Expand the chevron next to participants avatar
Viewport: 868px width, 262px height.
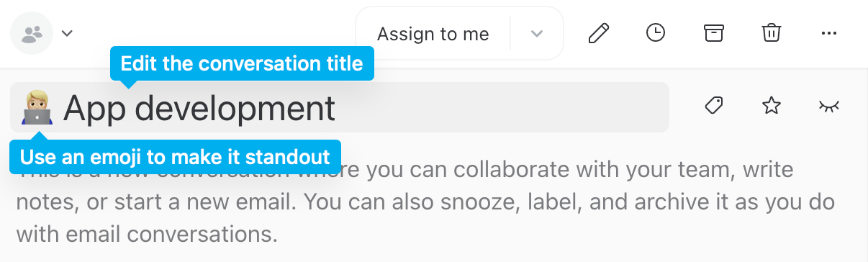pyautogui.click(x=68, y=33)
